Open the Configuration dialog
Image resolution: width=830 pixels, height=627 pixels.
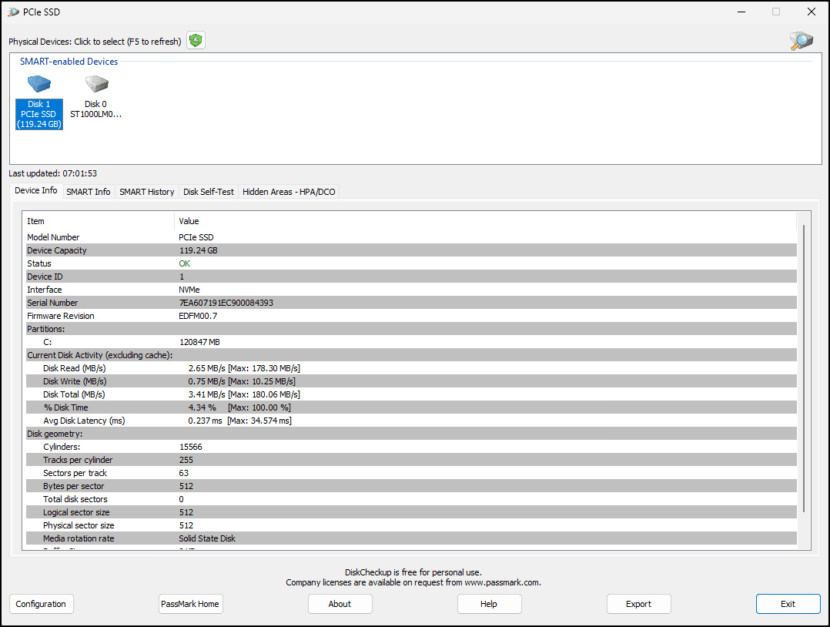tap(41, 604)
